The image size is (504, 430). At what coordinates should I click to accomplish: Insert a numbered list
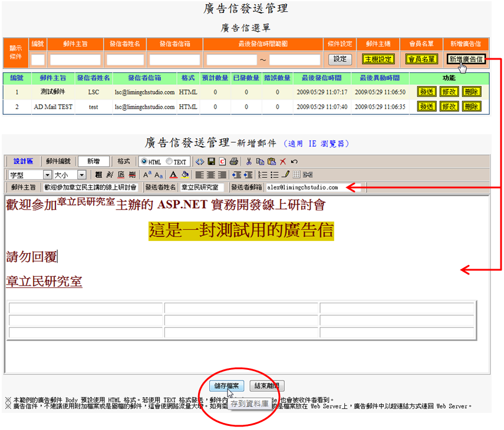pos(262,175)
